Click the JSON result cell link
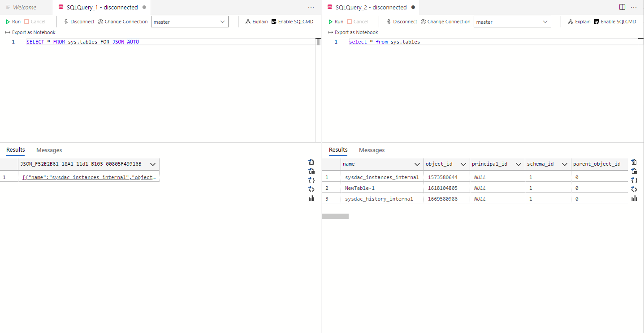 pos(89,177)
